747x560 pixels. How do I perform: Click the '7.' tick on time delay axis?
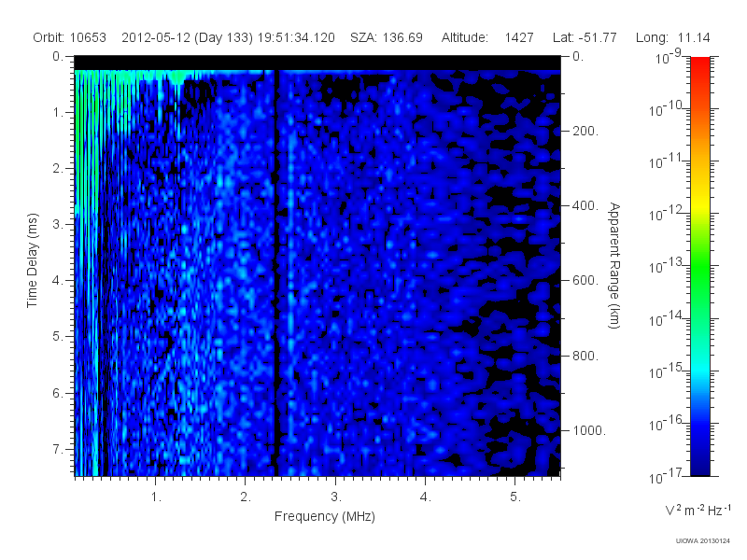[x=57, y=449]
